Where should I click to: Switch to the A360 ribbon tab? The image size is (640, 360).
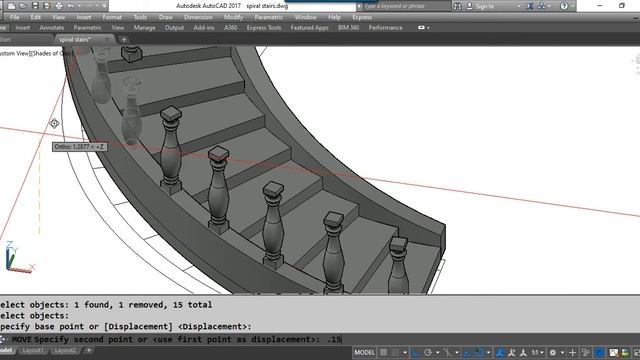231,28
